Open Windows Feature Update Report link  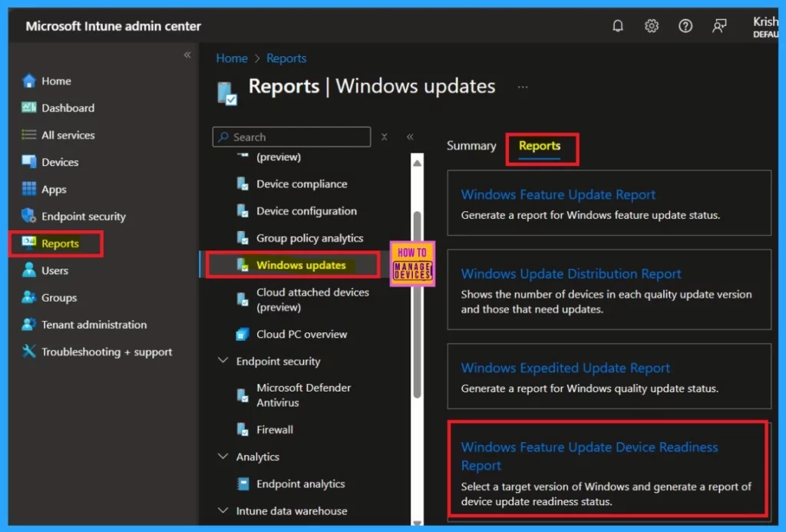point(558,194)
